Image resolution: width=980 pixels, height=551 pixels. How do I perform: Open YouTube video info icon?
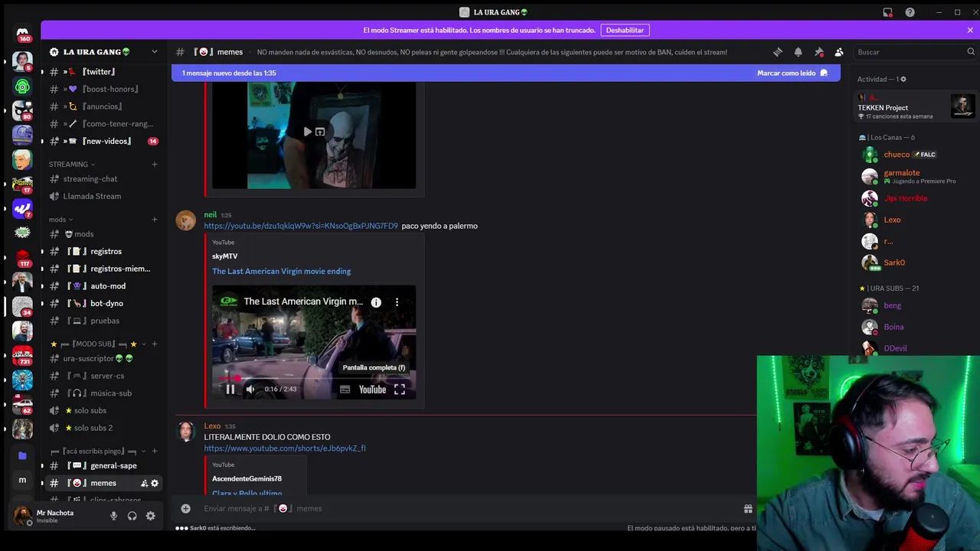(x=376, y=302)
